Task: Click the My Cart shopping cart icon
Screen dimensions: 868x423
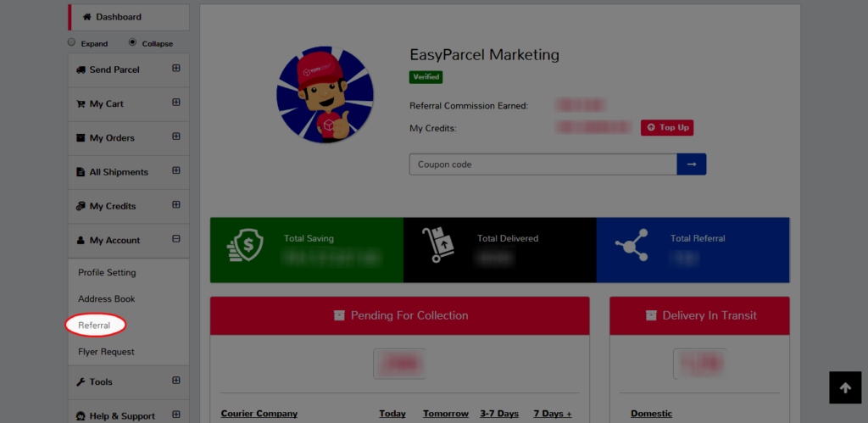Action: click(x=81, y=104)
